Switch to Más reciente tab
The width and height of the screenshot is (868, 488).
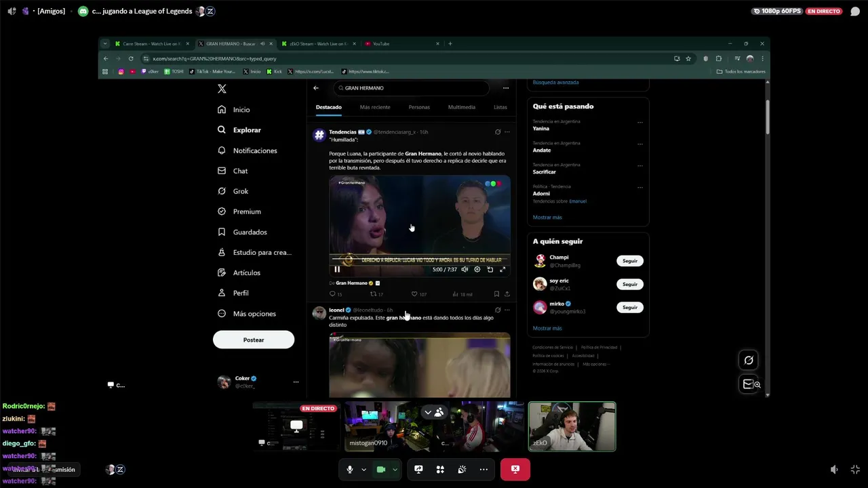[375, 107]
